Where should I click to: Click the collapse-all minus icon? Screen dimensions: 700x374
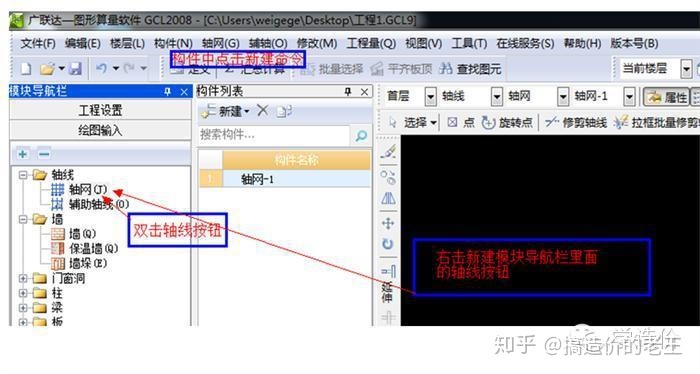click(44, 154)
